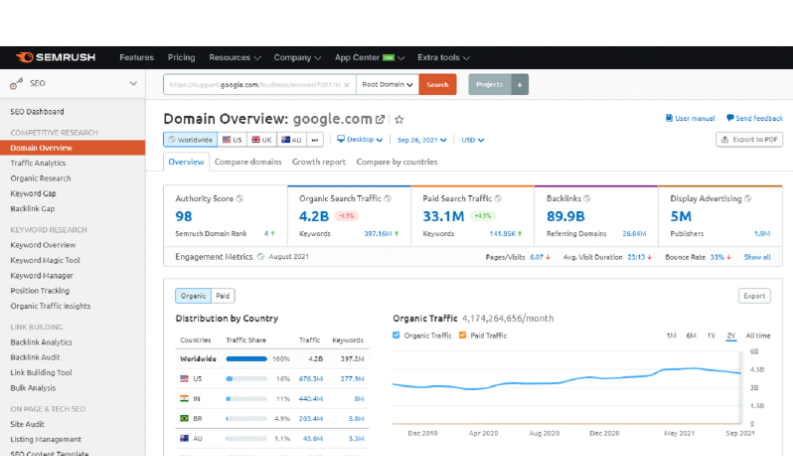Open Authority Score info icon
The image size is (793, 456).
click(240, 199)
